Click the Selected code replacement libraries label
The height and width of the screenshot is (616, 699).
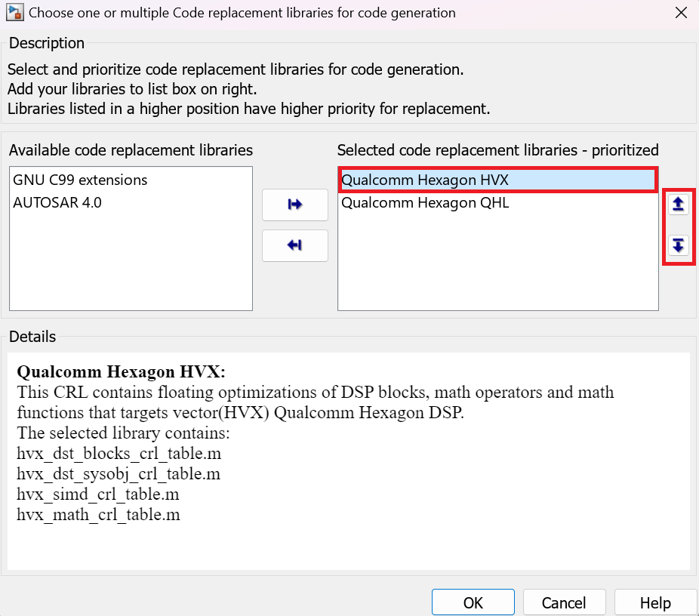click(497, 150)
